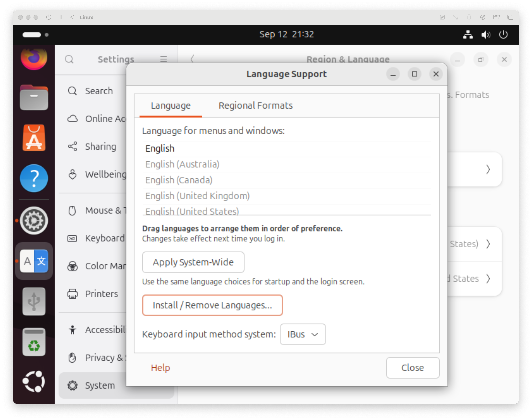Viewport: 532px width, 420px height.
Task: Select the Language tab
Action: [x=171, y=106]
